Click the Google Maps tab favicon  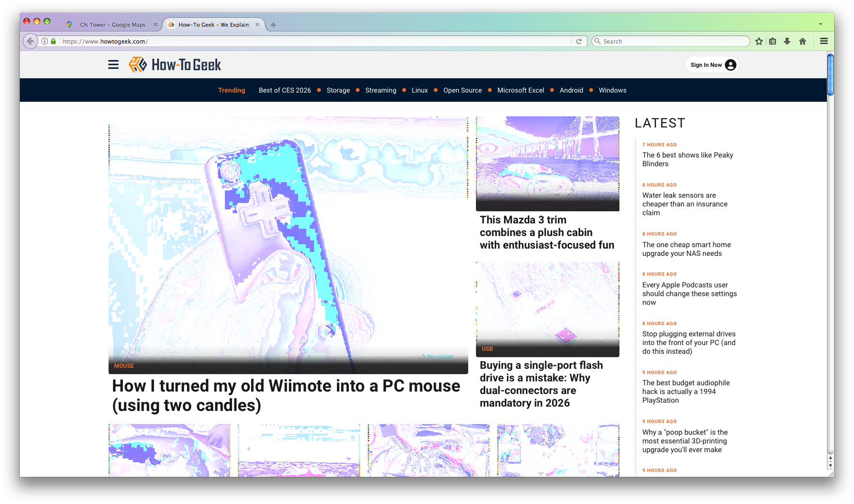[69, 25]
